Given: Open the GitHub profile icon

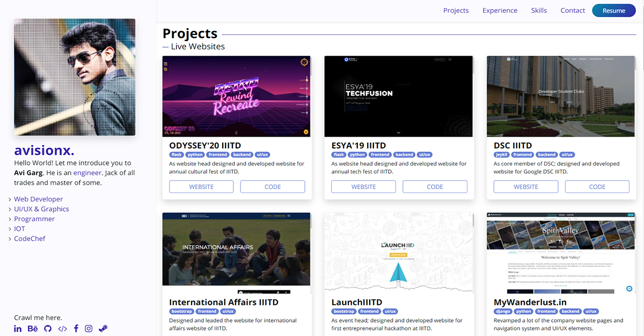Looking at the screenshot, I should 48,328.
